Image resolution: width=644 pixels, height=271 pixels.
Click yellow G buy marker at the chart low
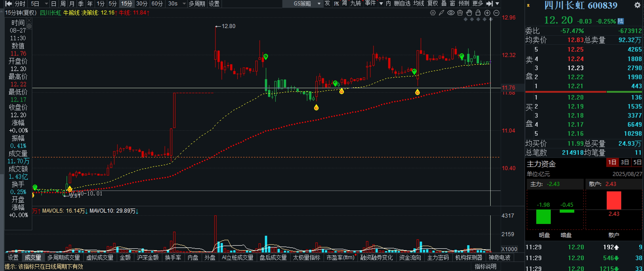pyautogui.click(x=70, y=189)
